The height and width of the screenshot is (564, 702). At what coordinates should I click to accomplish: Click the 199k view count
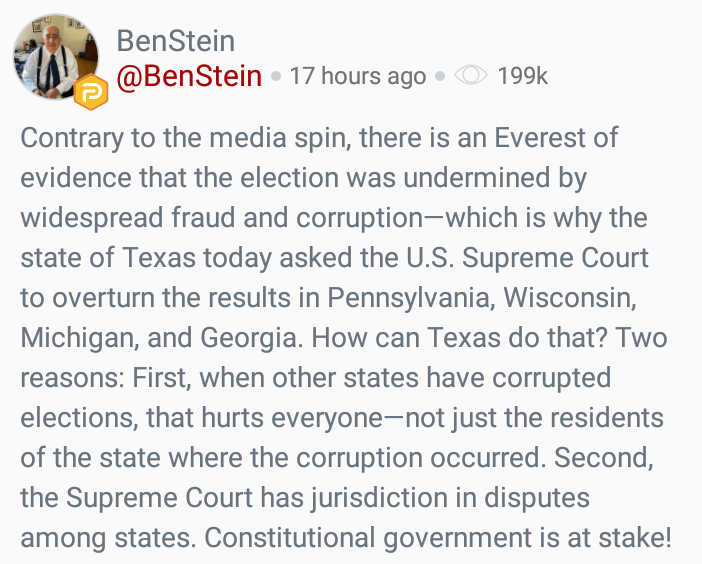[522, 76]
